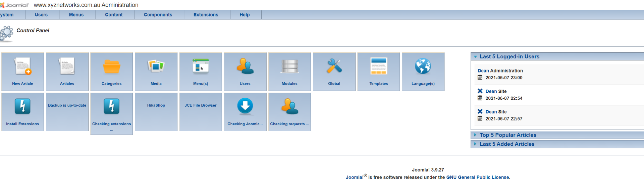Follow the GNU General Public License link
Viewport: 644px width, 196px height.
(x=478, y=177)
